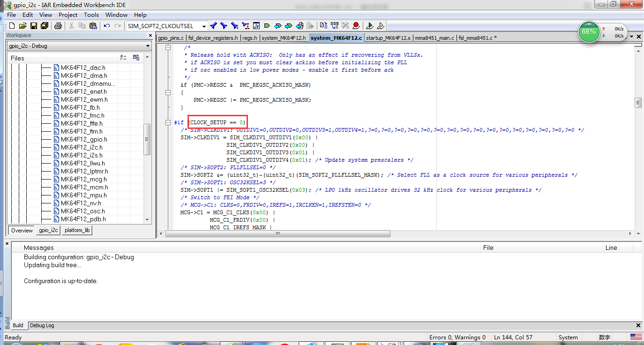Click the build-status column icon in the Files header

coord(136,58)
